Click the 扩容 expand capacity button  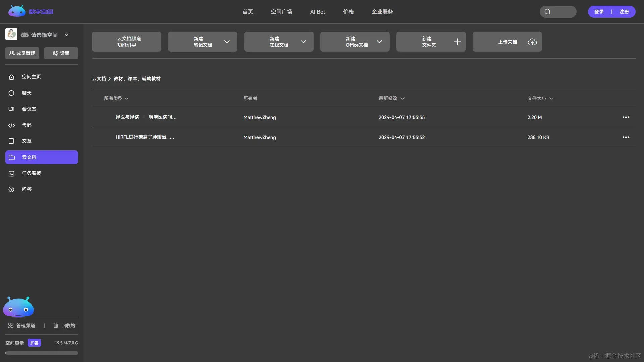(x=34, y=343)
